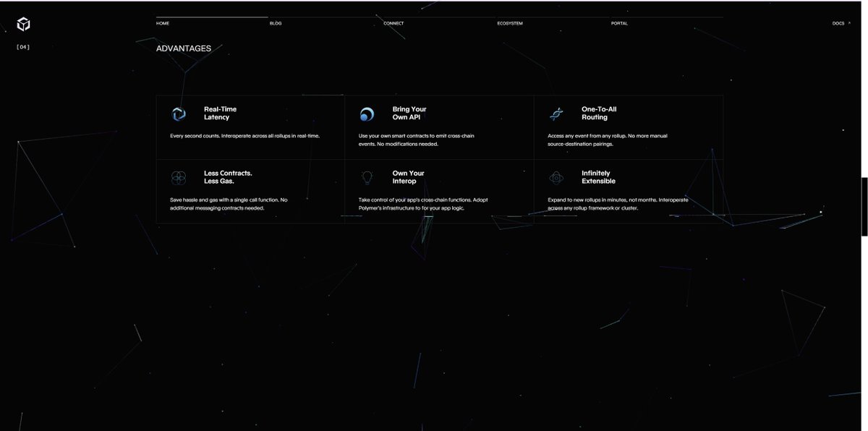
Task: Navigate to the BLOG section
Action: [275, 22]
